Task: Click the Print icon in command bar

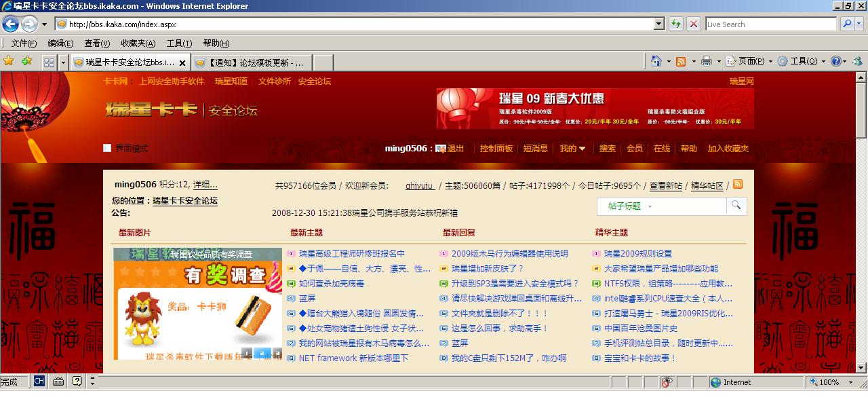Action: (706, 61)
